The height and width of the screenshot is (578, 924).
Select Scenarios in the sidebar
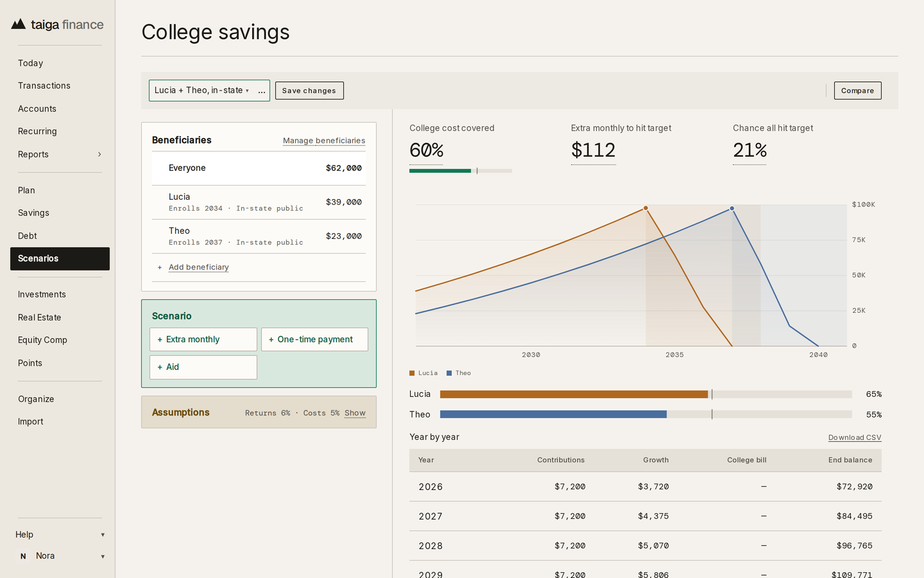click(60, 259)
